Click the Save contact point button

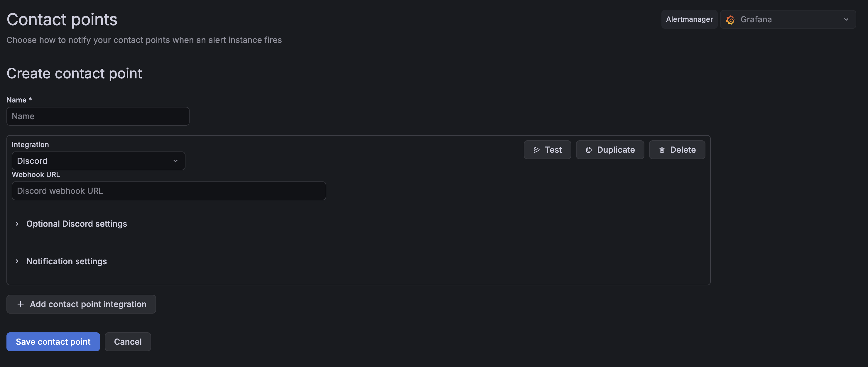[53, 341]
